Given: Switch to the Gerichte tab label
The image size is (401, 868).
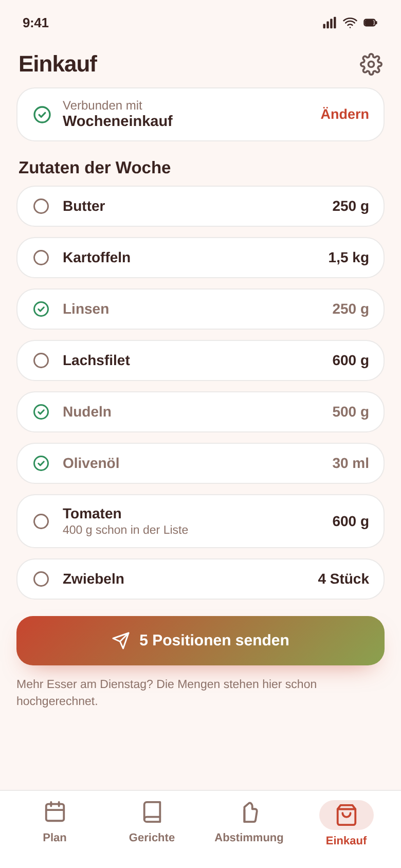Looking at the screenshot, I should (152, 838).
